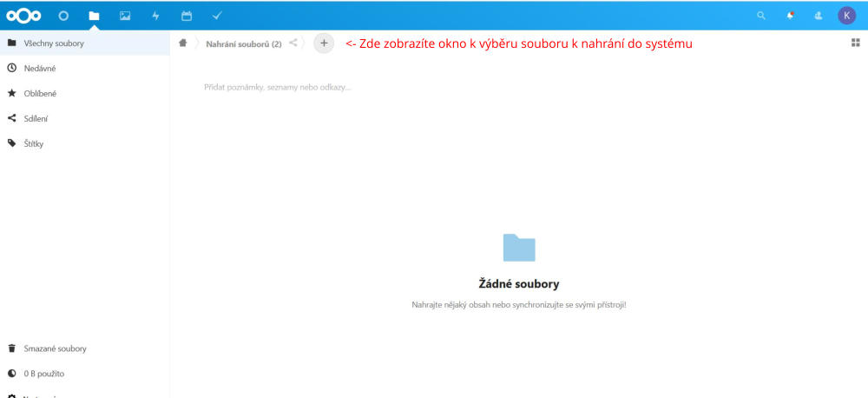Open the Tasks checkmark icon

pos(217,16)
